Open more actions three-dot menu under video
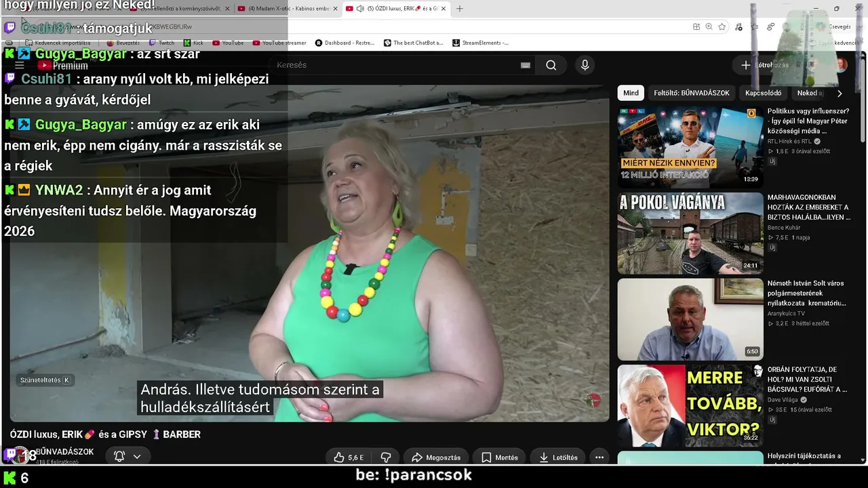Viewport: 868px width, 488px height. (599, 457)
